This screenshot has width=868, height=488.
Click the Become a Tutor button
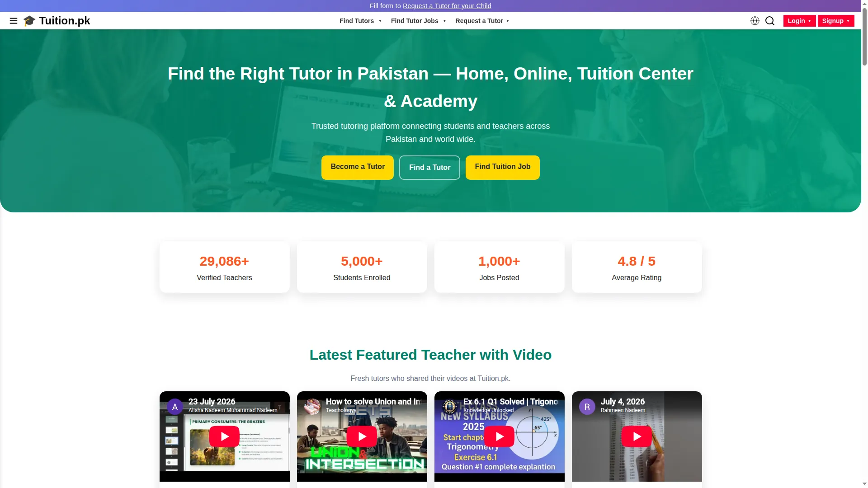358,167
